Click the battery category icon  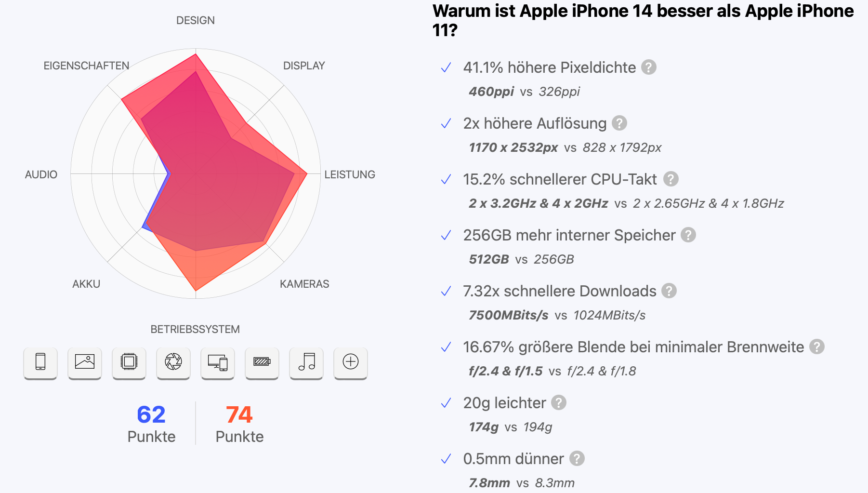pos(262,362)
